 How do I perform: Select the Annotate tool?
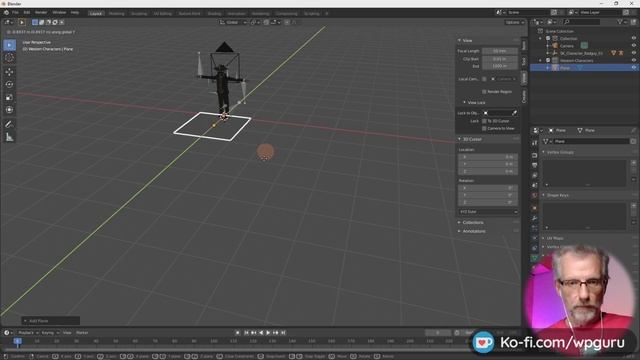click(9, 124)
